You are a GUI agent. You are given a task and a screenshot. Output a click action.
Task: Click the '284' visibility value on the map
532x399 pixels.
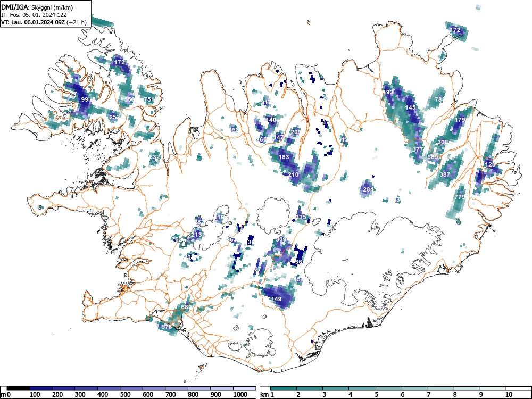click(x=368, y=189)
